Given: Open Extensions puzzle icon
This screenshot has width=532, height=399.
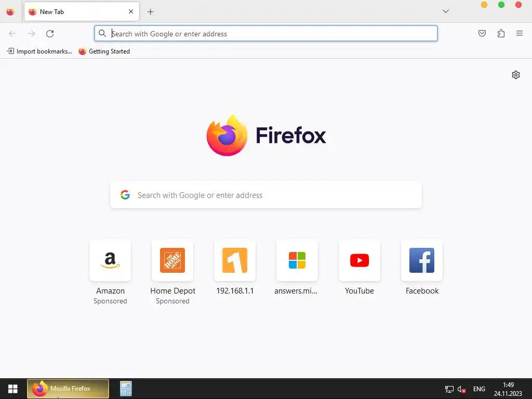Looking at the screenshot, I should point(501,33).
